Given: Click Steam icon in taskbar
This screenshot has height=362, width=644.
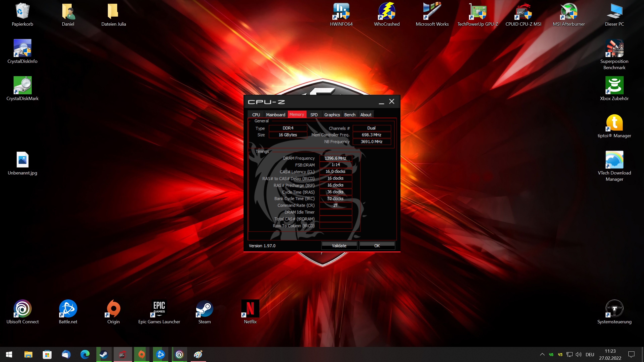Looking at the screenshot, I should tap(104, 354).
